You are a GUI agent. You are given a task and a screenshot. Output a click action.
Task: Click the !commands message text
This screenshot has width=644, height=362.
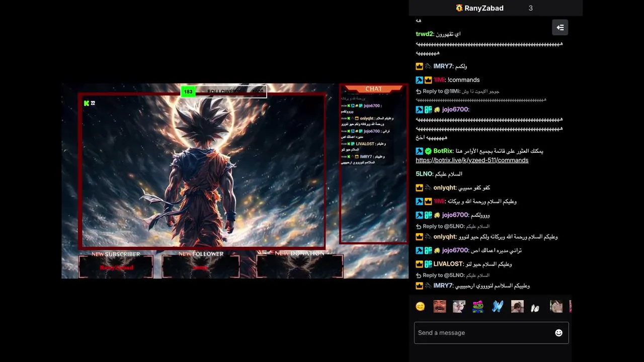point(463,80)
